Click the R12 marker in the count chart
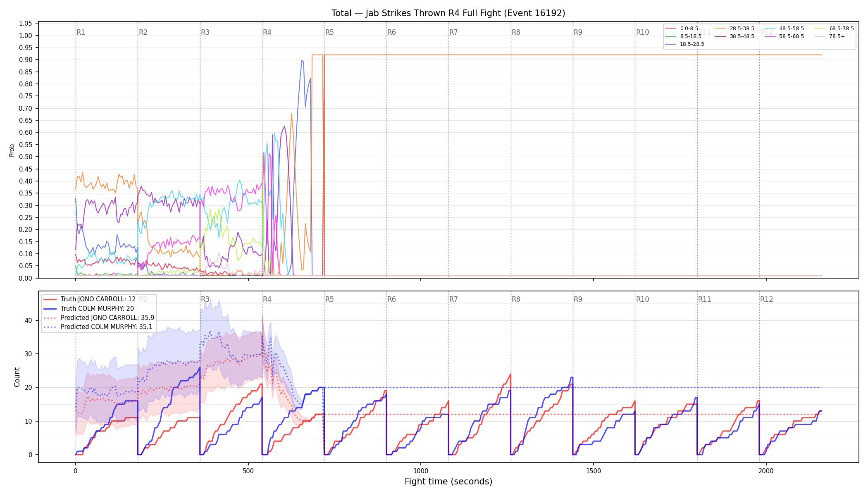Screen dimensions: 868x496 766,299
